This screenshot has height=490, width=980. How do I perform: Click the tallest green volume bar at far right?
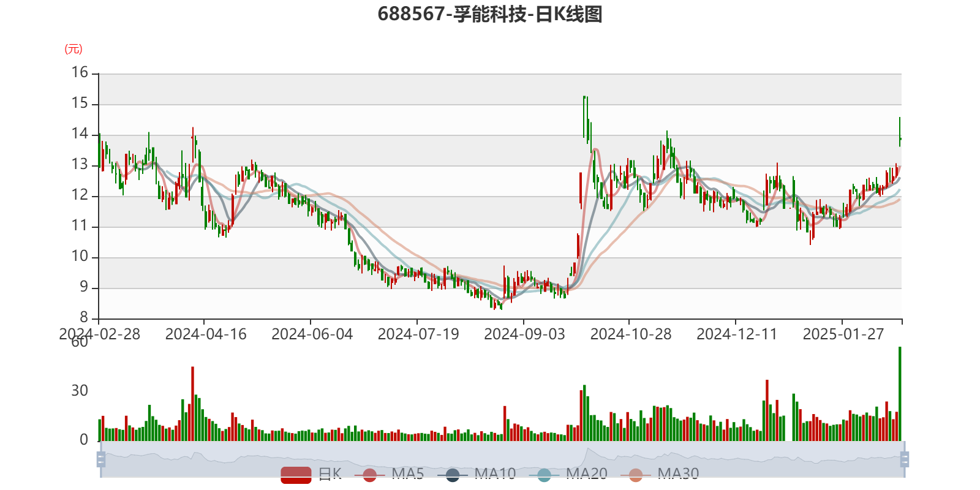[900, 394]
